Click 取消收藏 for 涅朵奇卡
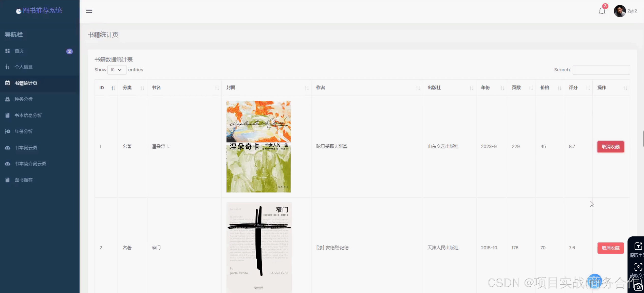644x293 pixels. coord(610,147)
